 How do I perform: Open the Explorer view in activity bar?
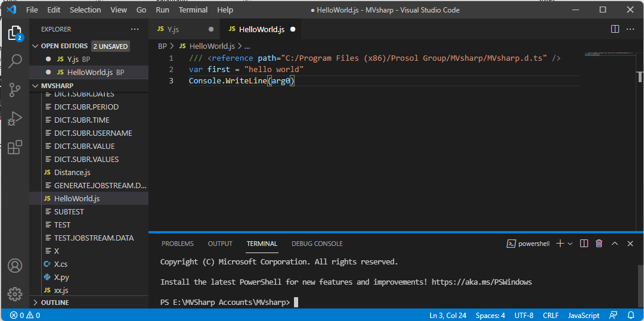coord(14,33)
